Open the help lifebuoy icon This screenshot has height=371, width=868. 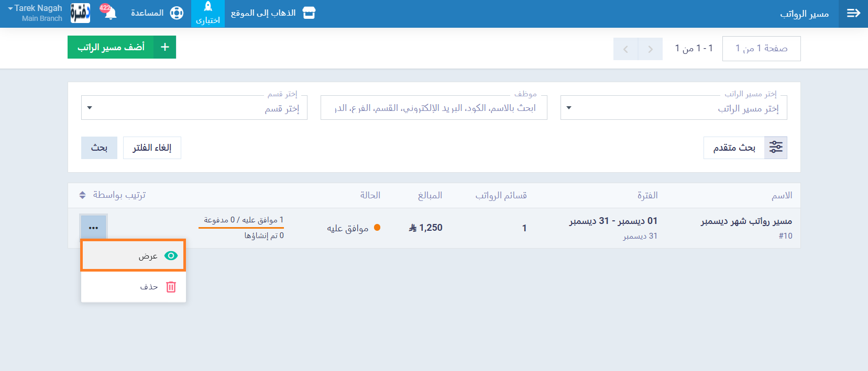[x=177, y=13]
